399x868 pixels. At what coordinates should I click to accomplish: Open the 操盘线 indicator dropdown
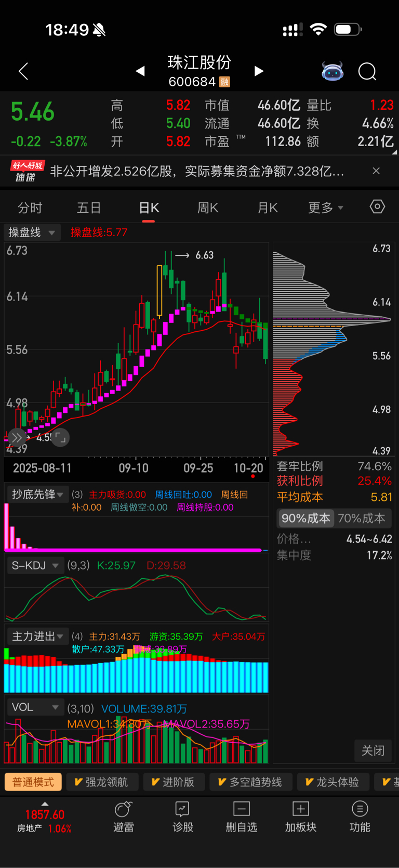(32, 232)
